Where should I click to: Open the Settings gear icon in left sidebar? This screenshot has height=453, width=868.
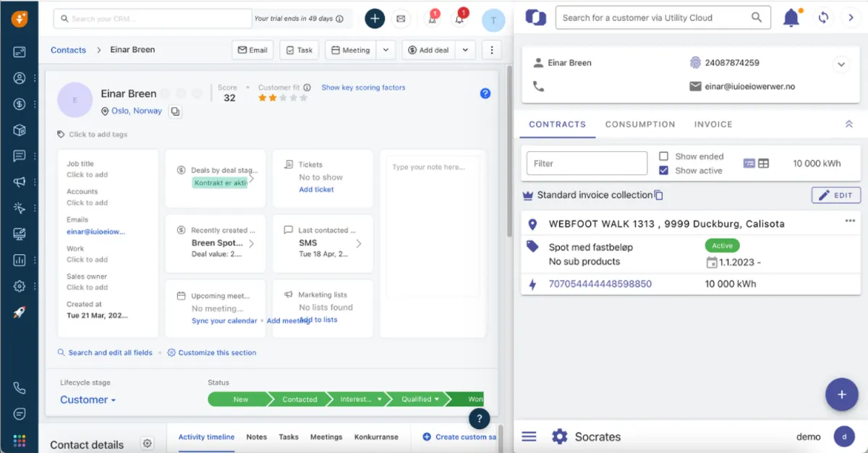click(20, 286)
